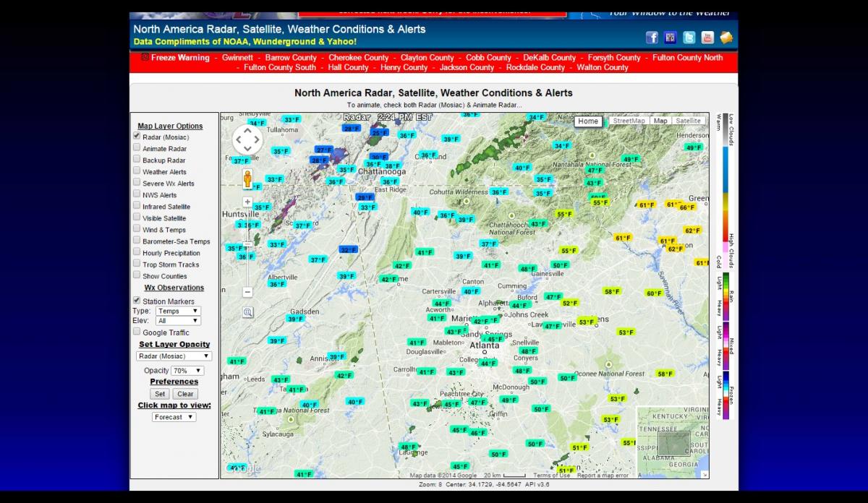Click the 52°F station marker near Buford
Screen dimensions: 868x503
coord(570,304)
